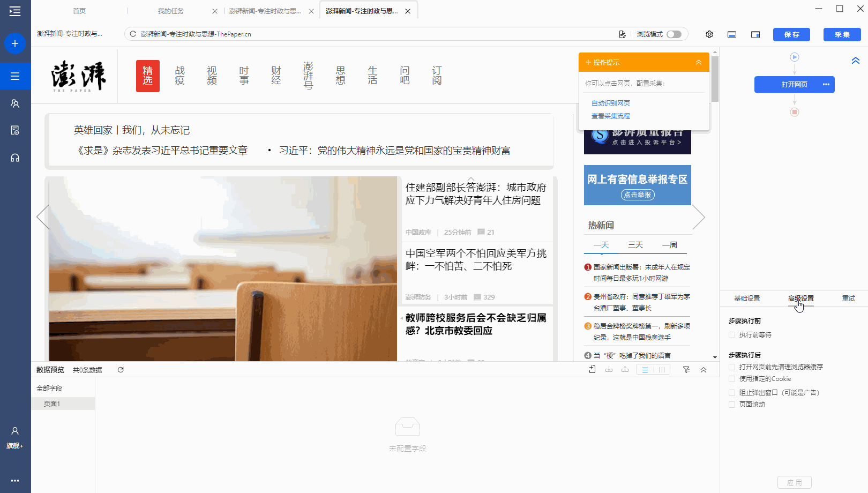Toggle the 浏览模式 switch
Viewport: 868px width, 493px height.
[x=674, y=34]
